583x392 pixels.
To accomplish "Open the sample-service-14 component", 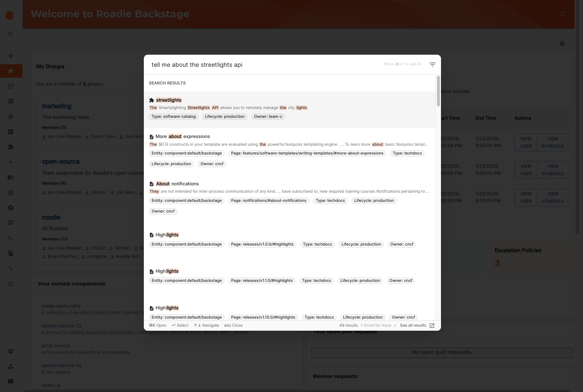I will (61, 366).
